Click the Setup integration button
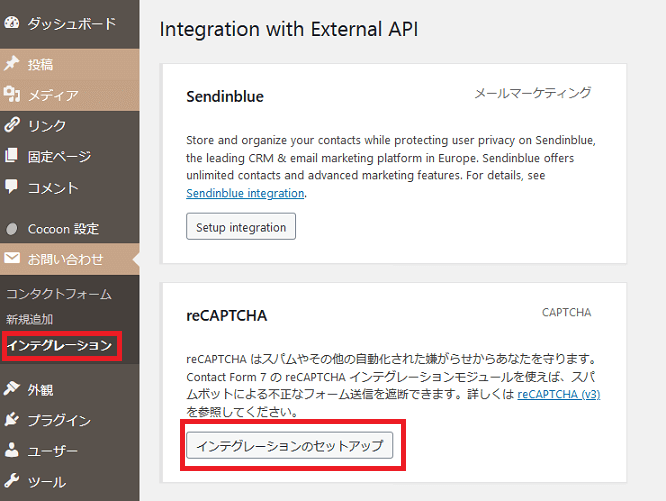Viewport: 666px width, 501px height. (x=241, y=227)
